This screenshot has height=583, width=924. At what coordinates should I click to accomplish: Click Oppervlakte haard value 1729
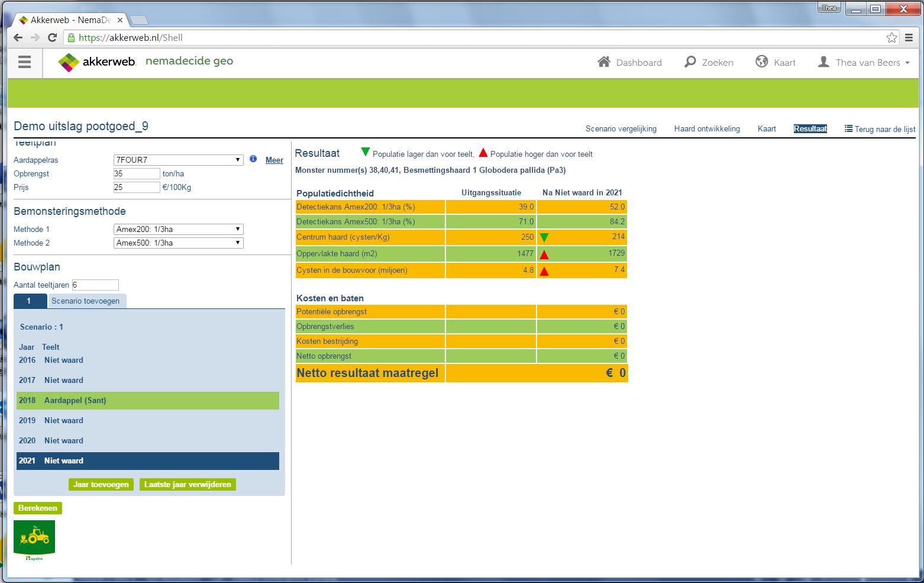pyautogui.click(x=616, y=253)
